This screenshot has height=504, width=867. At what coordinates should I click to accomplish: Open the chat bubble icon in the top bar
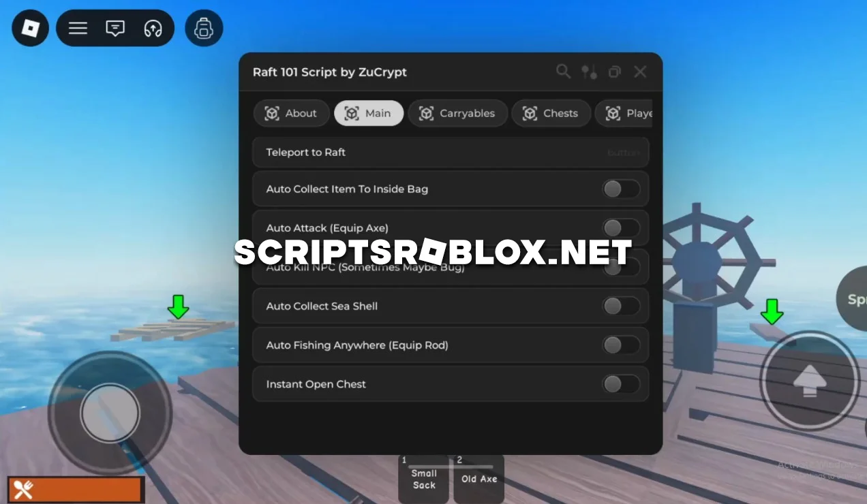click(115, 28)
